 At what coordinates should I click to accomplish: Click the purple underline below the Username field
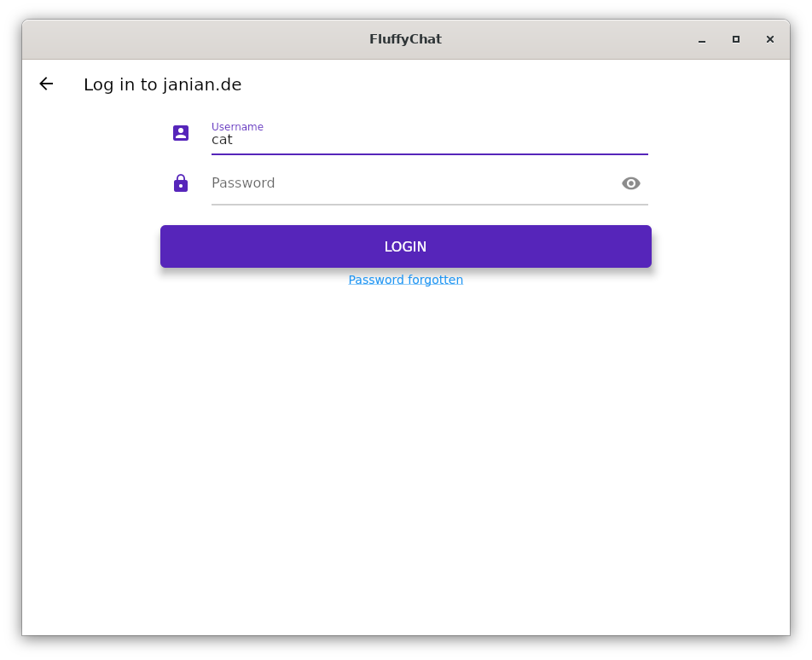(x=430, y=154)
